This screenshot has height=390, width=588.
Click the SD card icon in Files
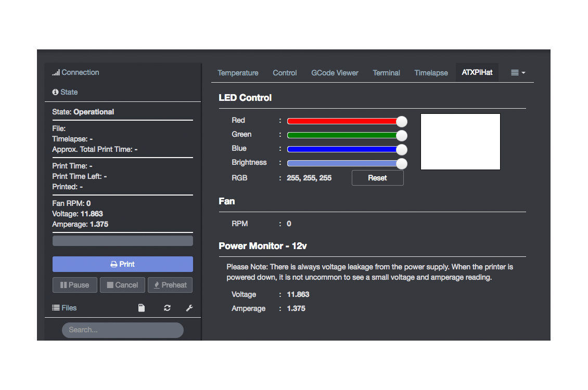coord(141,308)
